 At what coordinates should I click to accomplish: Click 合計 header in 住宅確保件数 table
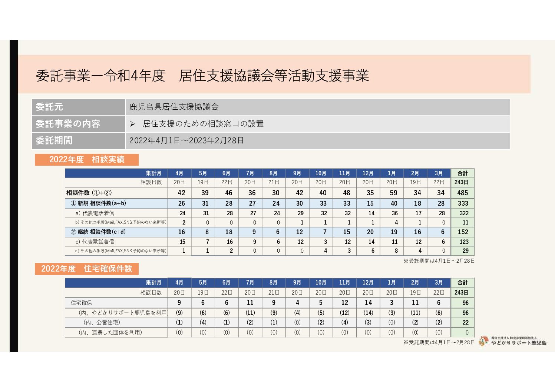[x=463, y=282]
